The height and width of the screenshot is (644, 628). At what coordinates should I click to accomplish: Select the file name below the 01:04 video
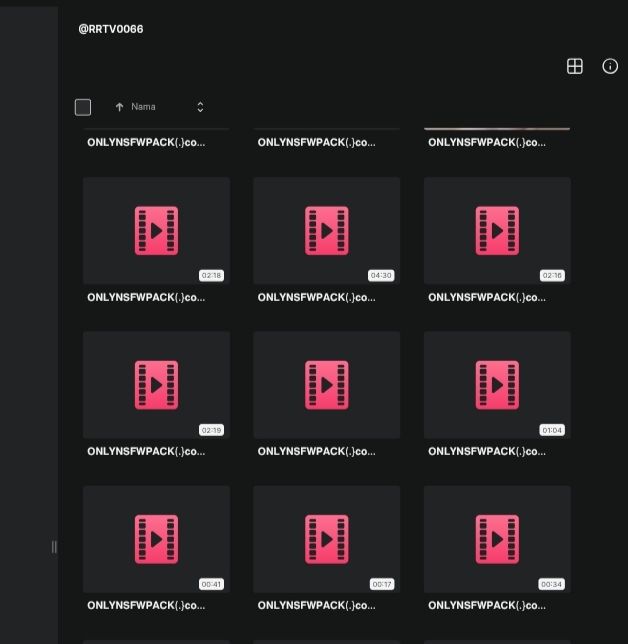[x=487, y=451]
